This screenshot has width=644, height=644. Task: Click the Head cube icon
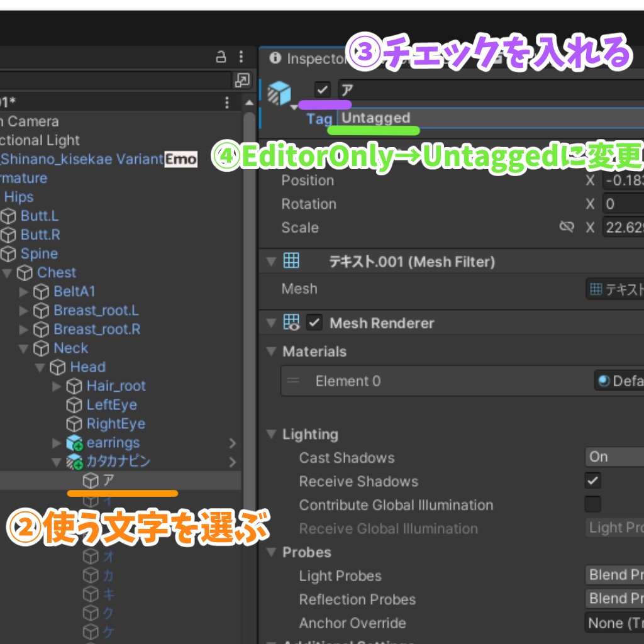pyautogui.click(x=57, y=367)
